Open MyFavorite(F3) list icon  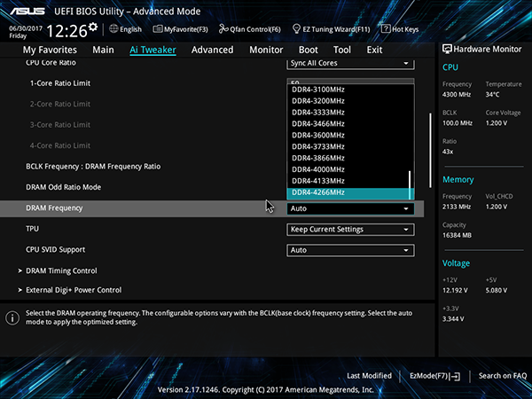(x=158, y=29)
